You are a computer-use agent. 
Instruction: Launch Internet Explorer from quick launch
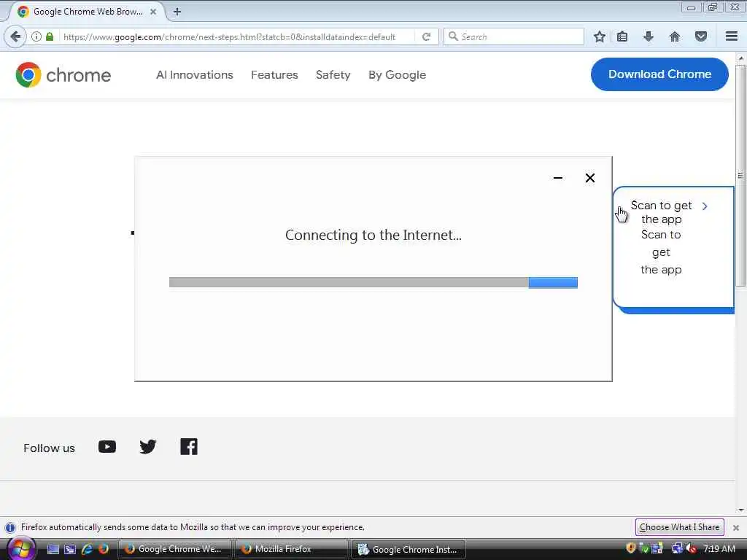[x=87, y=549]
